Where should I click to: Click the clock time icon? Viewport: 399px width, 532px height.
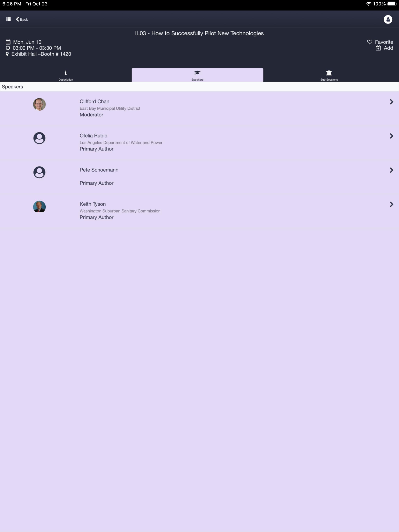(8, 48)
